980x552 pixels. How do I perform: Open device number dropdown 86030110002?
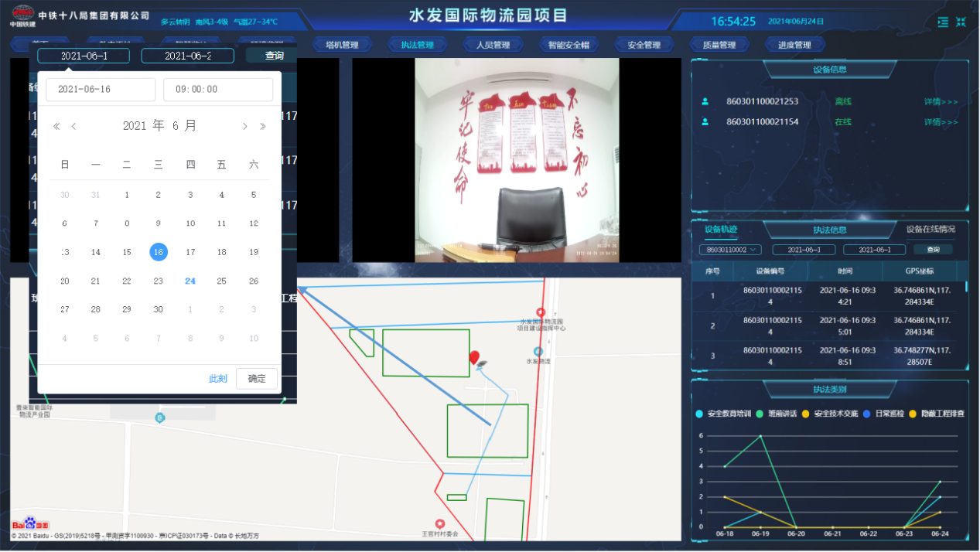(x=730, y=250)
